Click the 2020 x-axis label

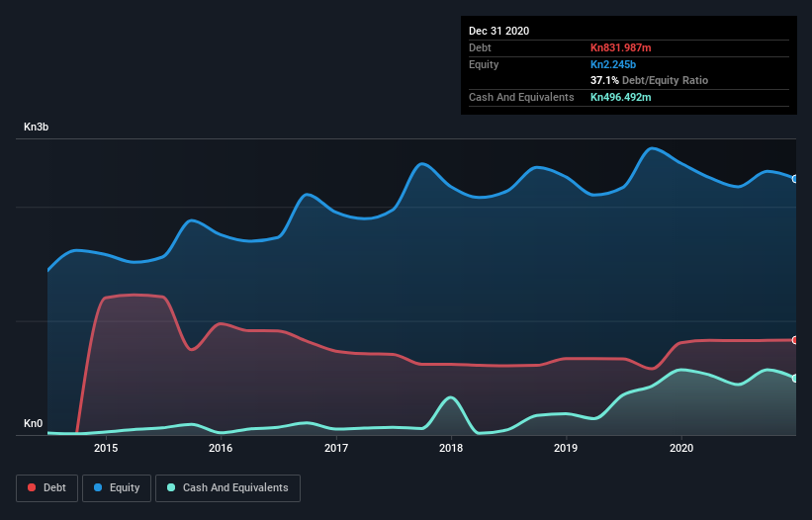(681, 448)
